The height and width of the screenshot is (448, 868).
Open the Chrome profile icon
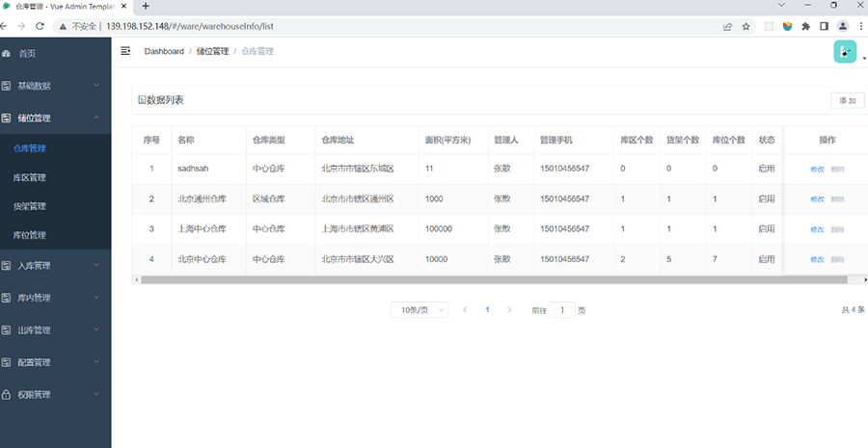coord(843,26)
